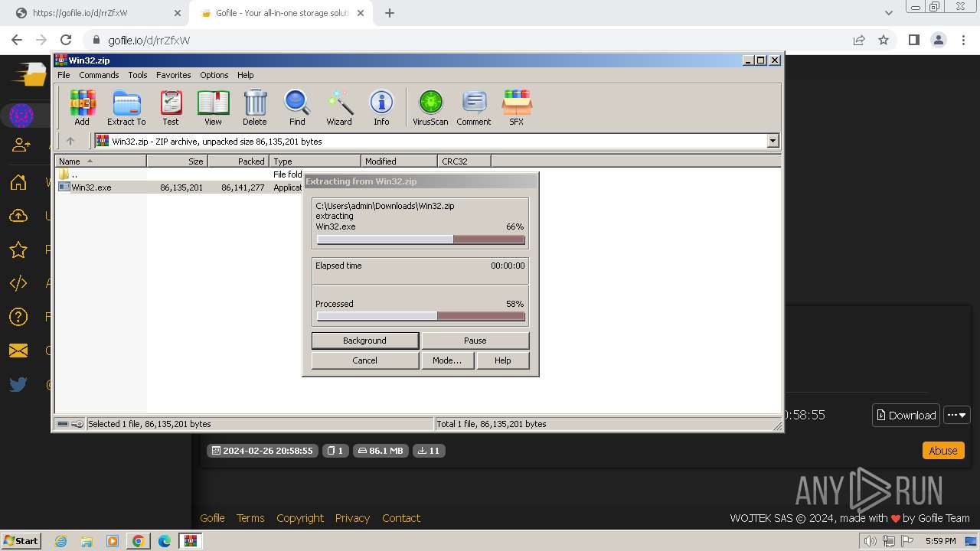Viewport: 980px width, 551px height.
Task: Open the Contact footer link
Action: coord(401,518)
